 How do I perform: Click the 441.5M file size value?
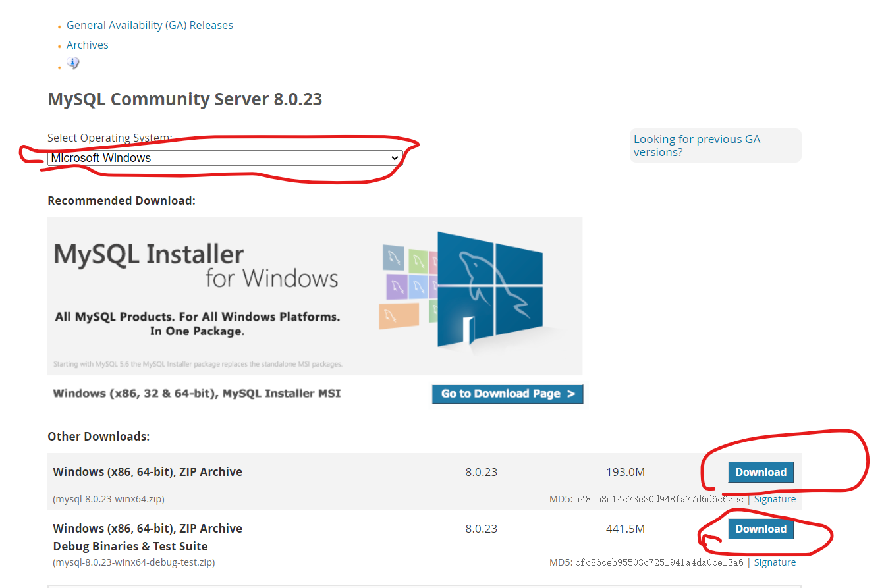(625, 529)
